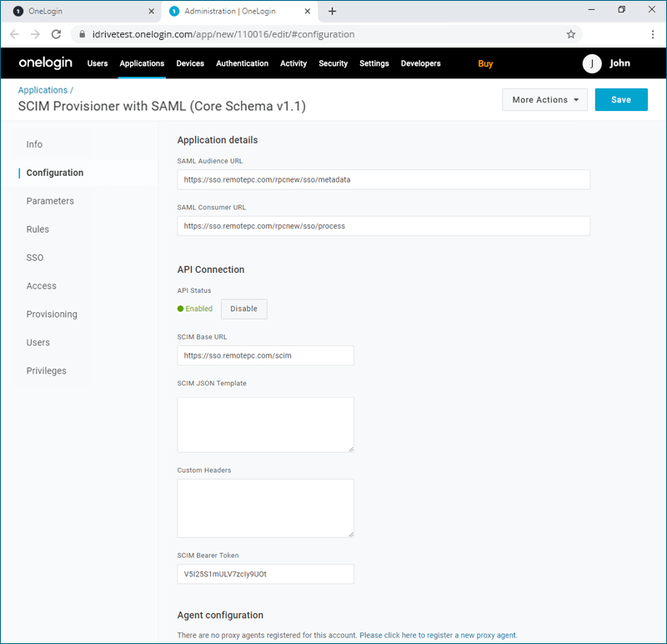This screenshot has height=644, width=667.
Task: Focus the SCIM Base URL field
Action: [x=265, y=355]
